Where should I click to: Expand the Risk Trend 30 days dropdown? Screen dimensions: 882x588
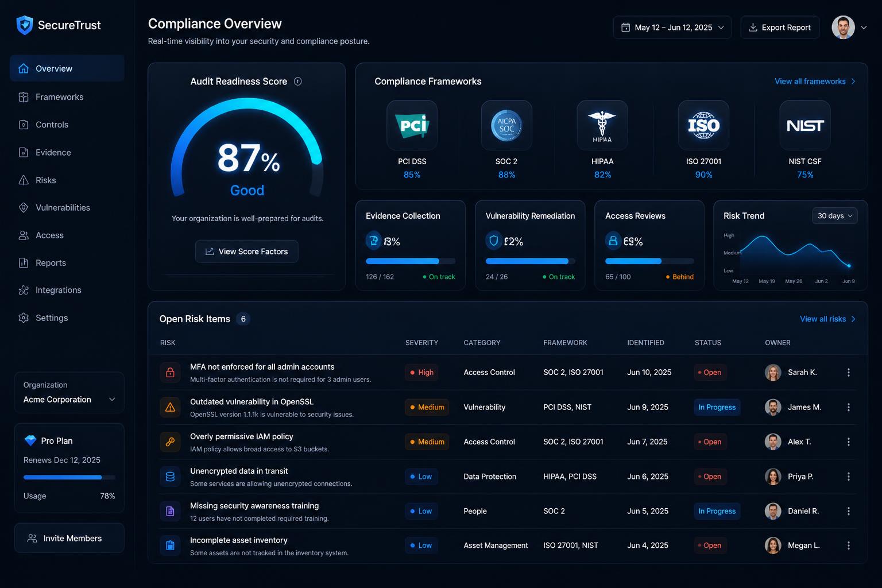click(835, 216)
